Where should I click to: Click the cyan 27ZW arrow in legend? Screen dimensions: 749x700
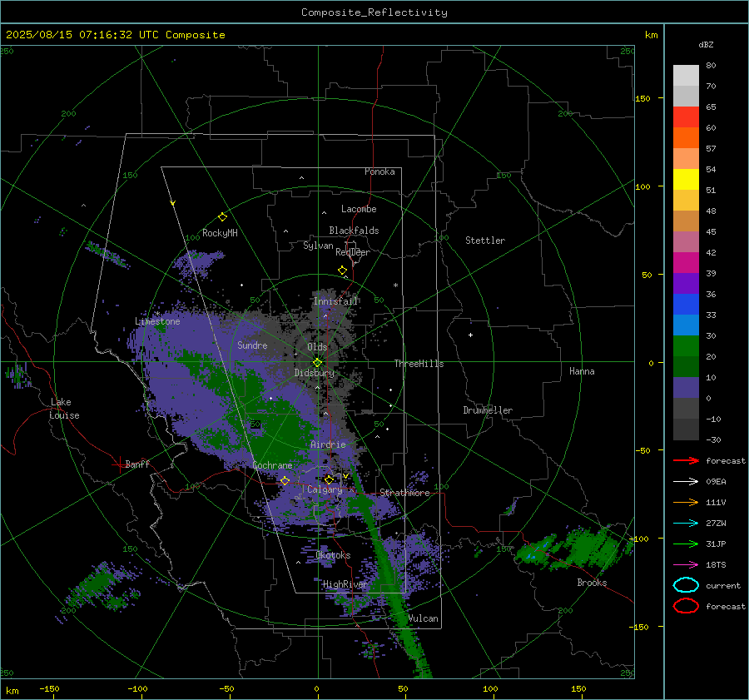point(686,524)
